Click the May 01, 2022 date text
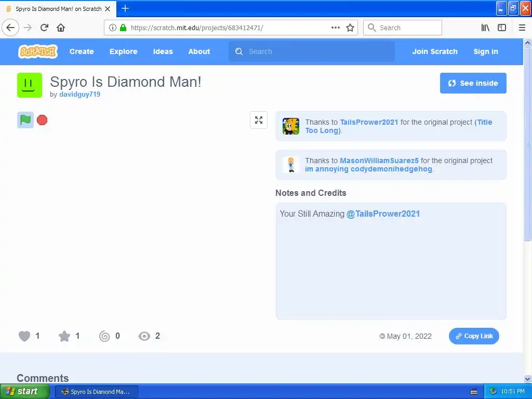The height and width of the screenshot is (399, 532). pos(409,336)
